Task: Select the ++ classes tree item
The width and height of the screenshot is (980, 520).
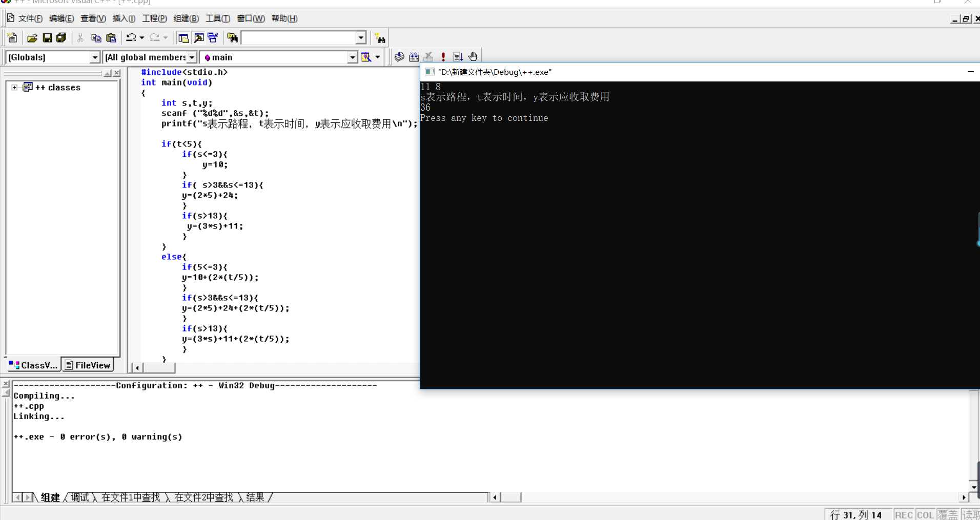Action: [x=58, y=88]
